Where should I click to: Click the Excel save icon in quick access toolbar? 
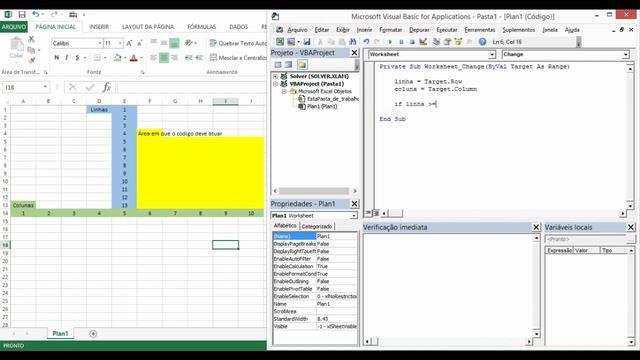pyautogui.click(x=22, y=15)
